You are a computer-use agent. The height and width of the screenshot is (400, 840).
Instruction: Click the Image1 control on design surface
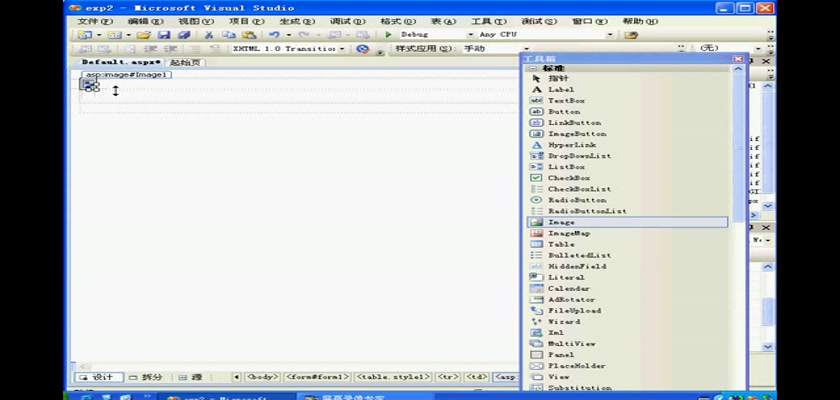90,86
